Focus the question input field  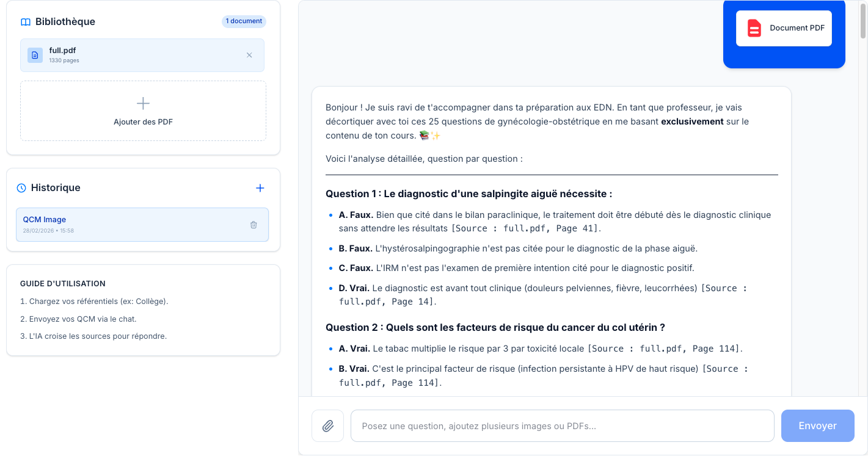tap(562, 425)
